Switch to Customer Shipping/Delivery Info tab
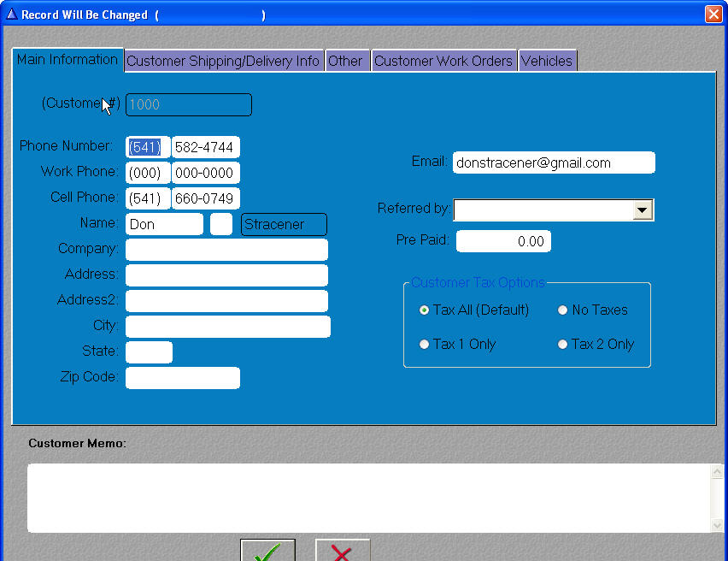The image size is (728, 561). tap(223, 61)
